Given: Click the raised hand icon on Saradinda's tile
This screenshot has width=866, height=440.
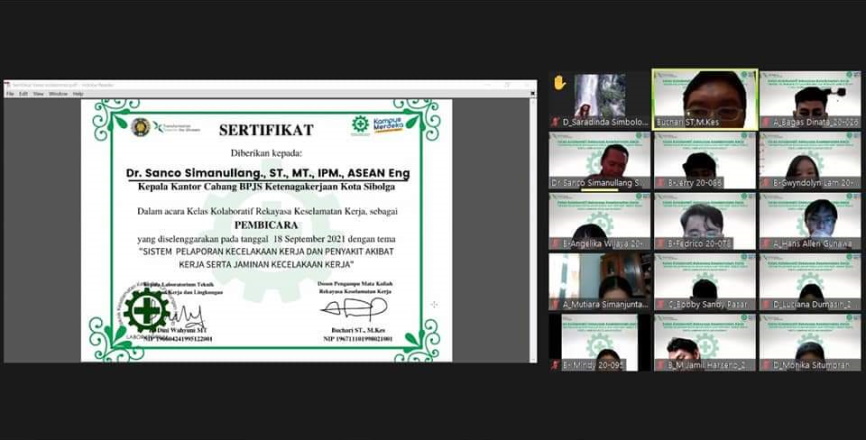Looking at the screenshot, I should (560, 83).
